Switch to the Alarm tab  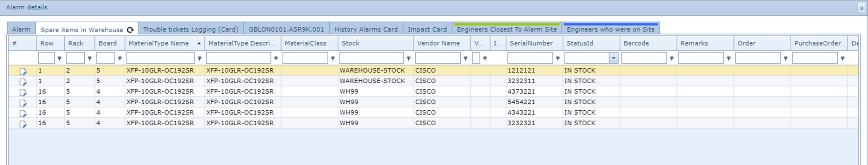[21, 29]
